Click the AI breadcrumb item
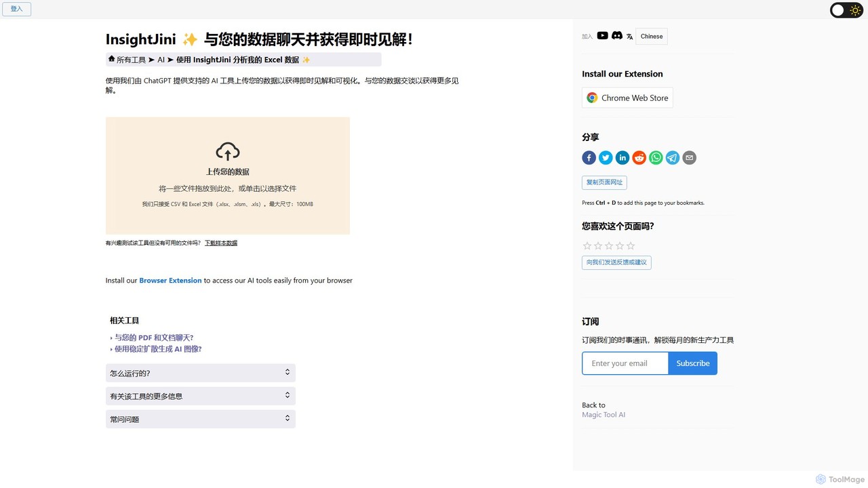The image size is (868, 488). pos(161,60)
